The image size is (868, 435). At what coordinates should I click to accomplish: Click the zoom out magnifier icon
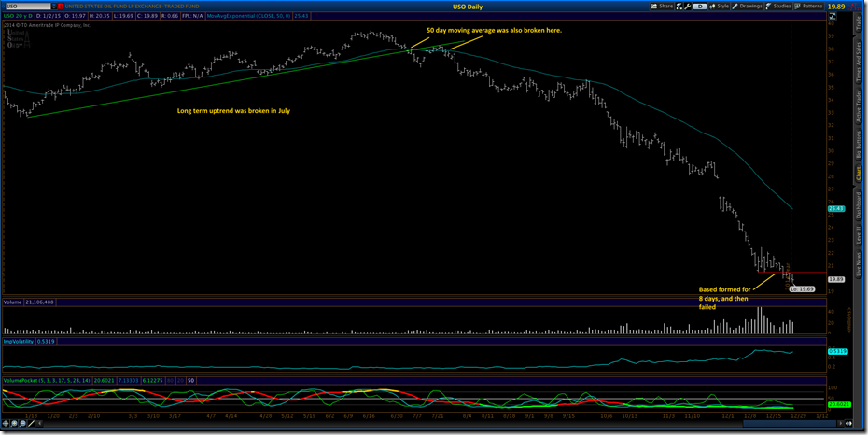click(x=22, y=424)
